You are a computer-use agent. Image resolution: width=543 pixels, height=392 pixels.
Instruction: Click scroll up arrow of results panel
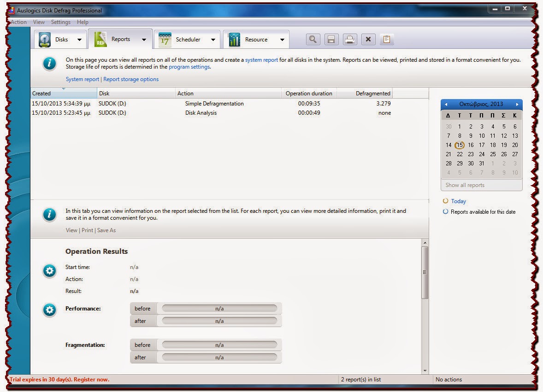point(425,243)
